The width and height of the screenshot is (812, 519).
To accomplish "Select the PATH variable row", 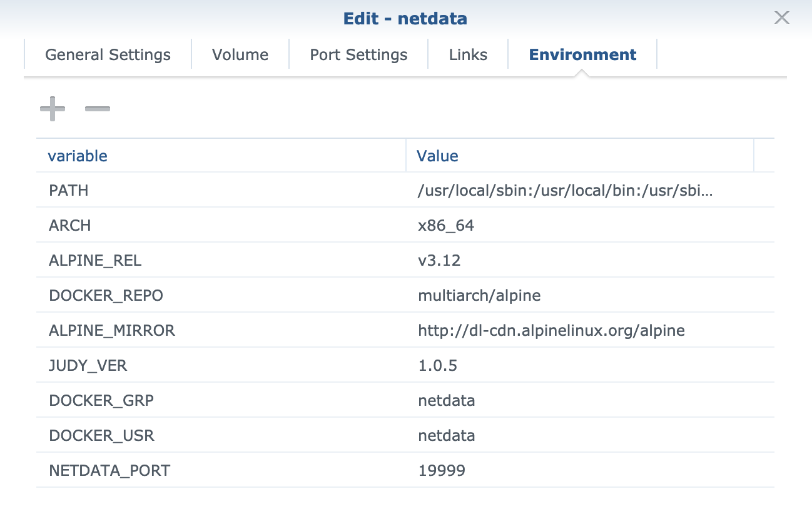I will pyautogui.click(x=68, y=190).
